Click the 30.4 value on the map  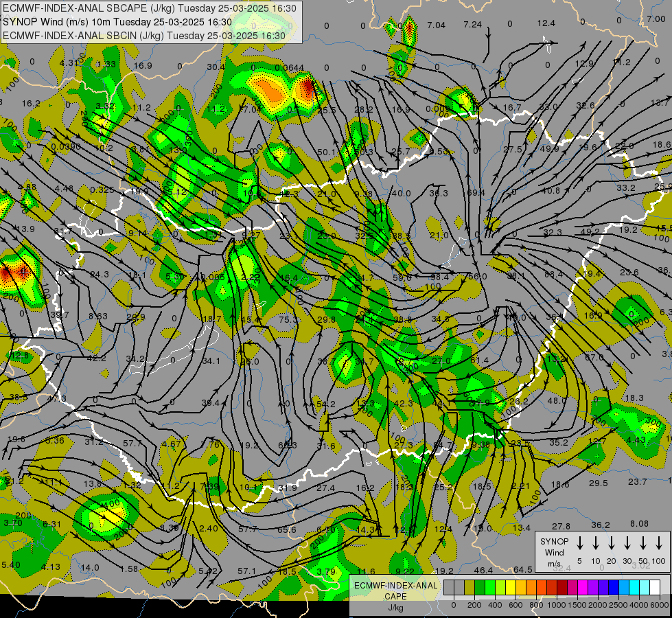(216, 67)
